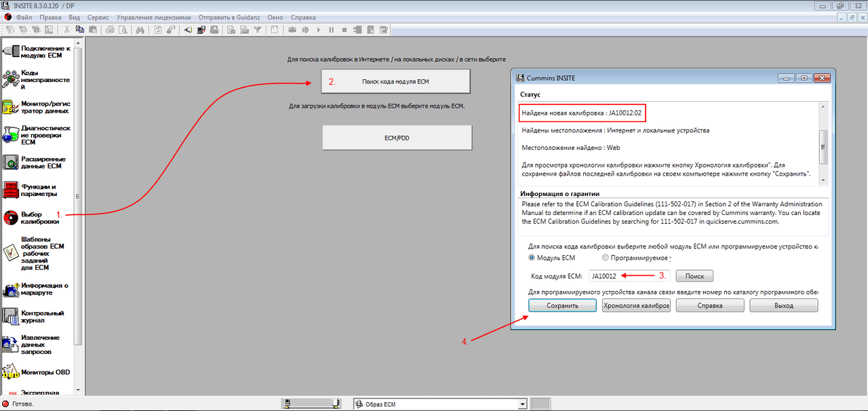Open the Правка menu
Viewport: 868px width, 411px height.
click(50, 17)
